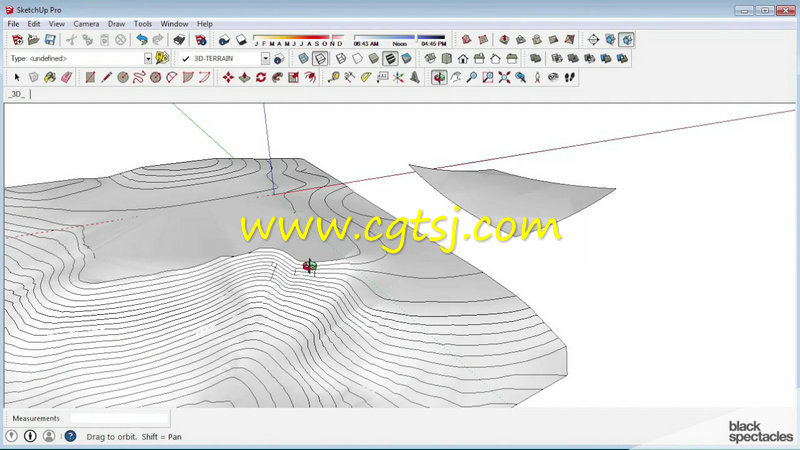The height and width of the screenshot is (450, 800).
Task: Activate the Push/Pull tool
Action: click(x=244, y=77)
